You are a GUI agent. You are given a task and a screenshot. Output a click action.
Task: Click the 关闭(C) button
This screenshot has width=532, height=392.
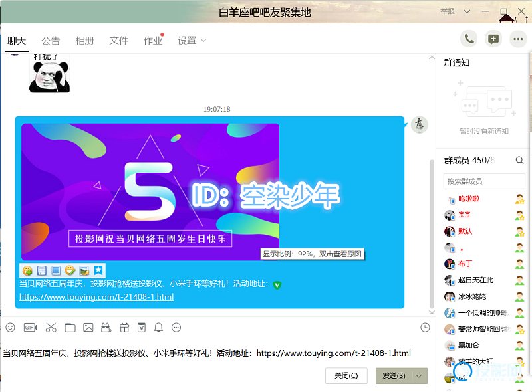tap(346, 376)
